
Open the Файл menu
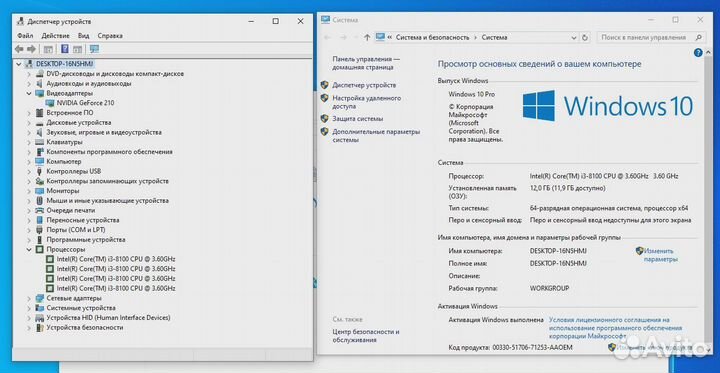pos(25,35)
